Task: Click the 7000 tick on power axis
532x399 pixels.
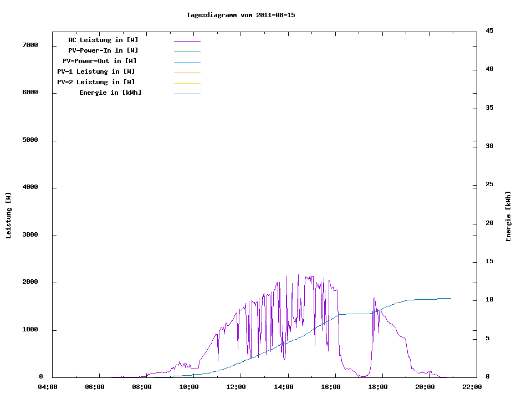Action: tap(30, 45)
